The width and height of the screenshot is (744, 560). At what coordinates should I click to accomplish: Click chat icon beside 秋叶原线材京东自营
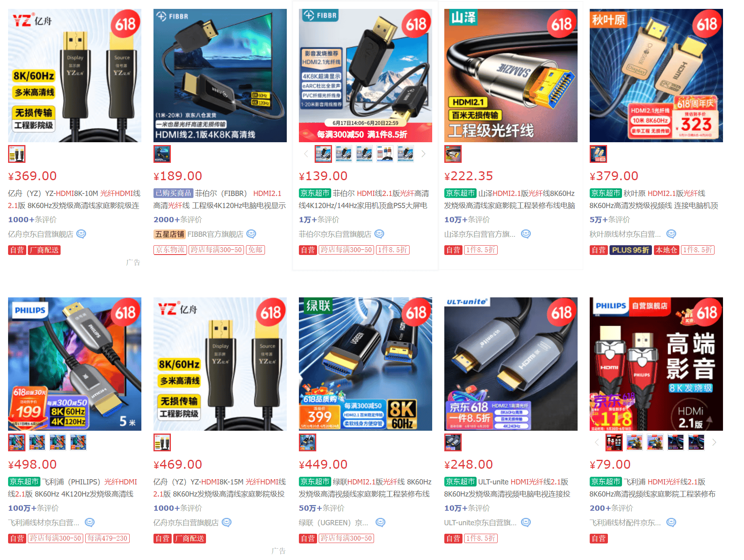tap(671, 234)
